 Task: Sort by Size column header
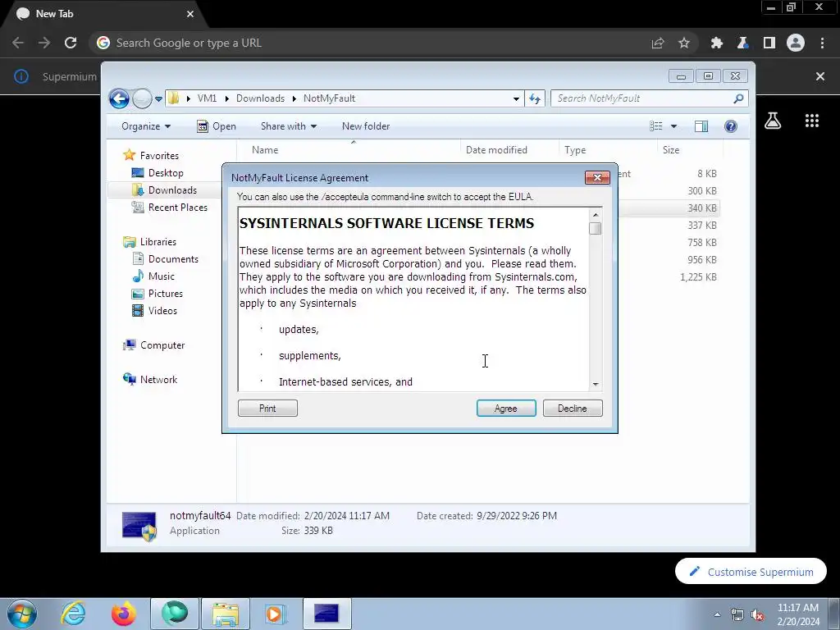pyautogui.click(x=688, y=150)
